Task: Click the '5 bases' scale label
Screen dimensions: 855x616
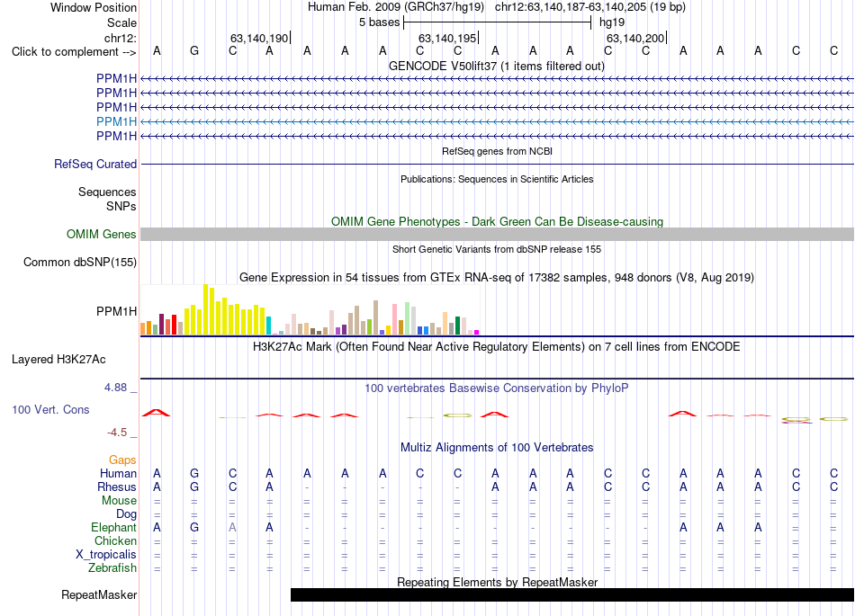Action: pyautogui.click(x=379, y=22)
